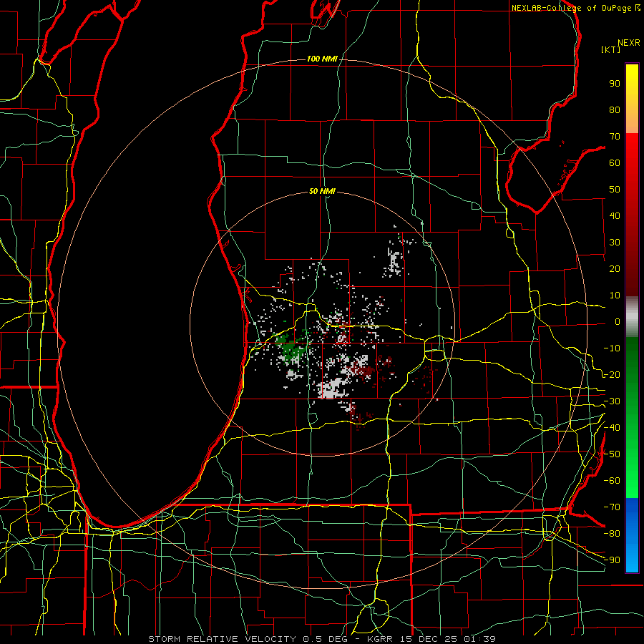Click the -30 value on the velocity scale
Viewport: 644px width, 644px height.
point(612,401)
